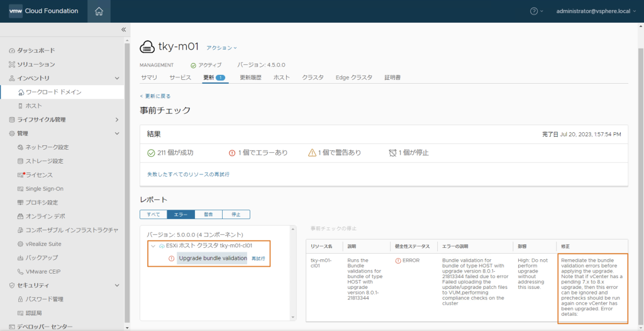
Task: Select ホスト under インベントリ in sidebar
Action: [x=34, y=106]
